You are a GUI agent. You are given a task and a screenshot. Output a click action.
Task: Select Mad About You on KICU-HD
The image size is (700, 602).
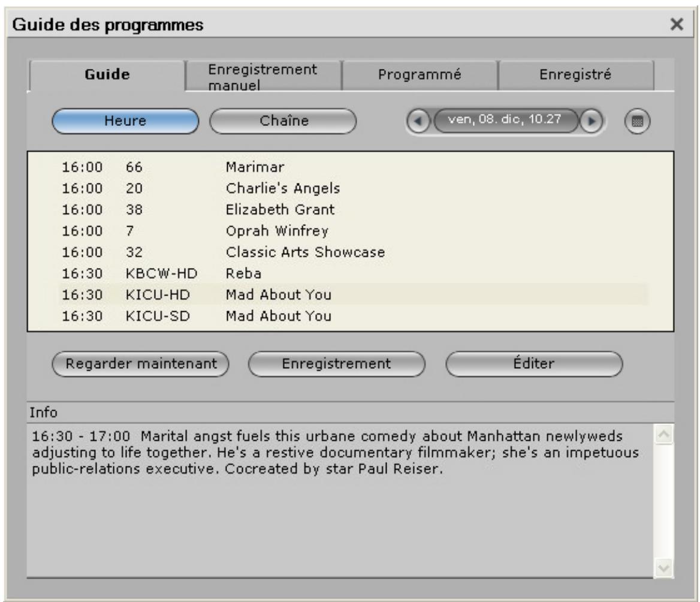click(x=352, y=295)
